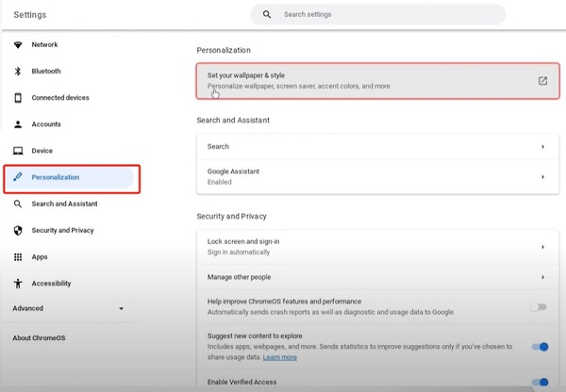Click the Search and Assistant magnifier icon

pos(18,204)
